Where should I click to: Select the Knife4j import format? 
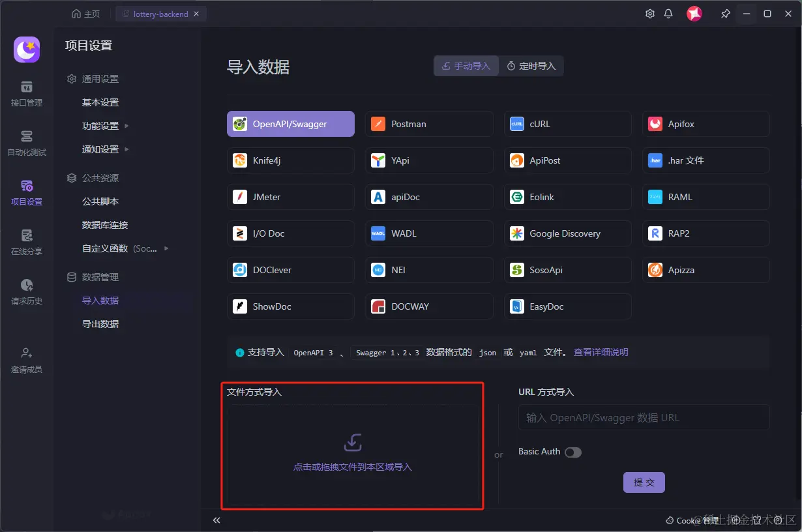(x=291, y=160)
